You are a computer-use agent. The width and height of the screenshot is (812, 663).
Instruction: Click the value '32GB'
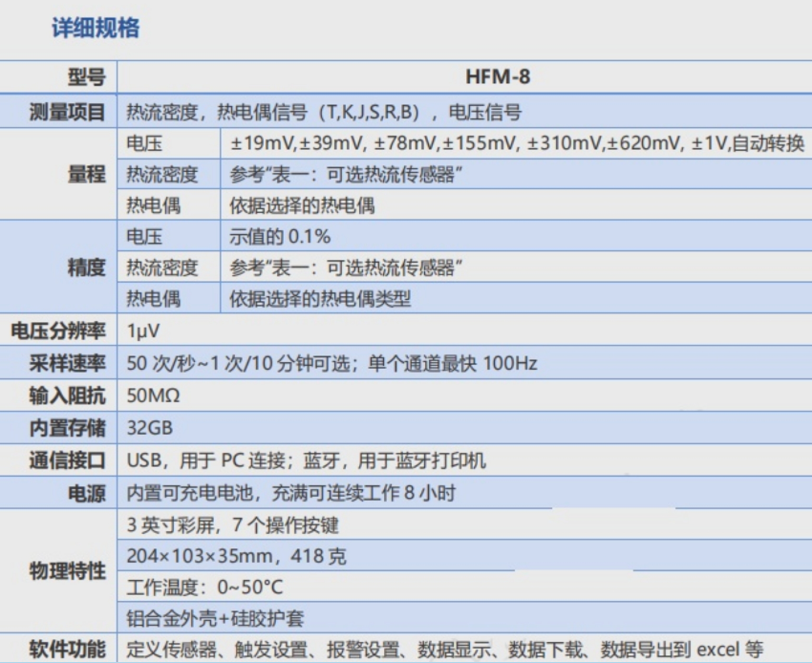coord(150,428)
